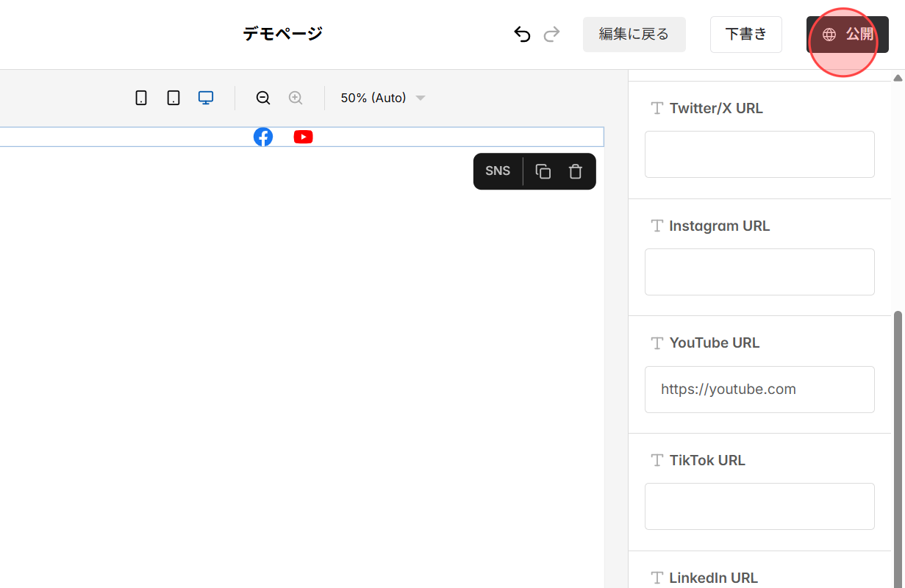Click the zoom out magnifier icon
905x588 pixels.
(262, 97)
